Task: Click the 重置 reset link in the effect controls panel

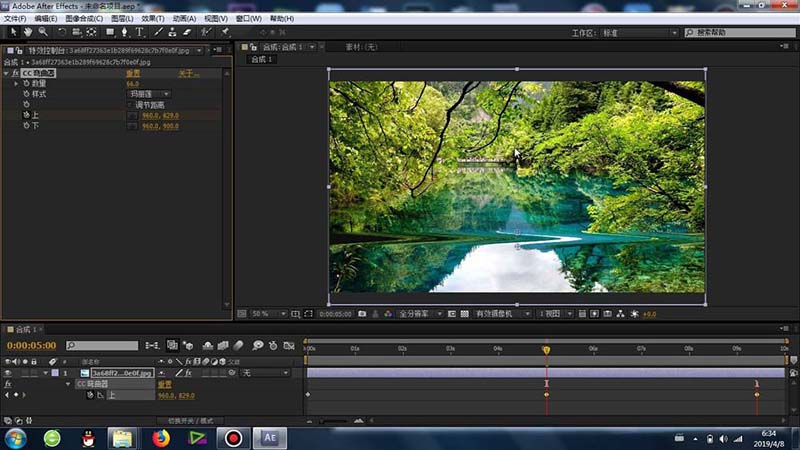Action: point(133,73)
